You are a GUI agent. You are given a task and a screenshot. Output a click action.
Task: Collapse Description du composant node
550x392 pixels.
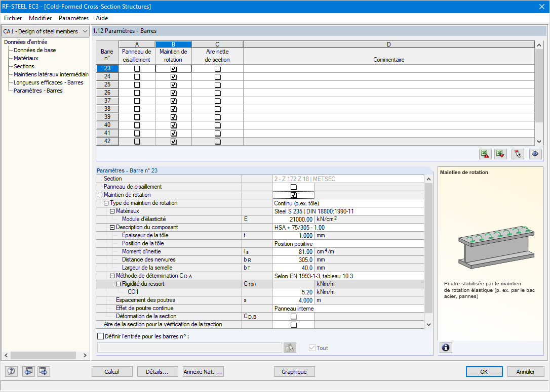pyautogui.click(x=112, y=227)
